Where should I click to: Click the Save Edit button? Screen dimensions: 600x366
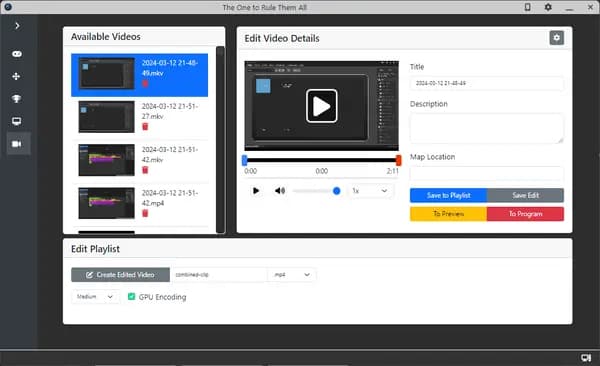click(x=525, y=195)
